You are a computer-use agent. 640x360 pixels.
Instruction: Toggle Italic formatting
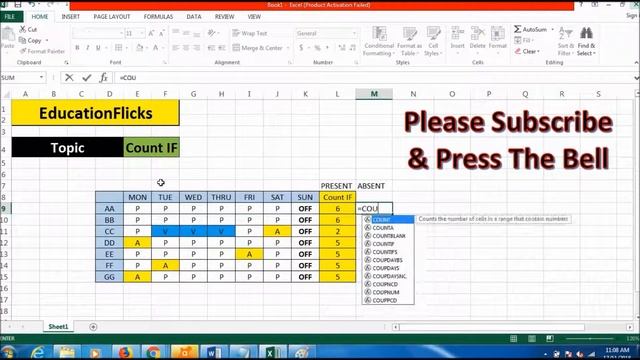[x=87, y=48]
